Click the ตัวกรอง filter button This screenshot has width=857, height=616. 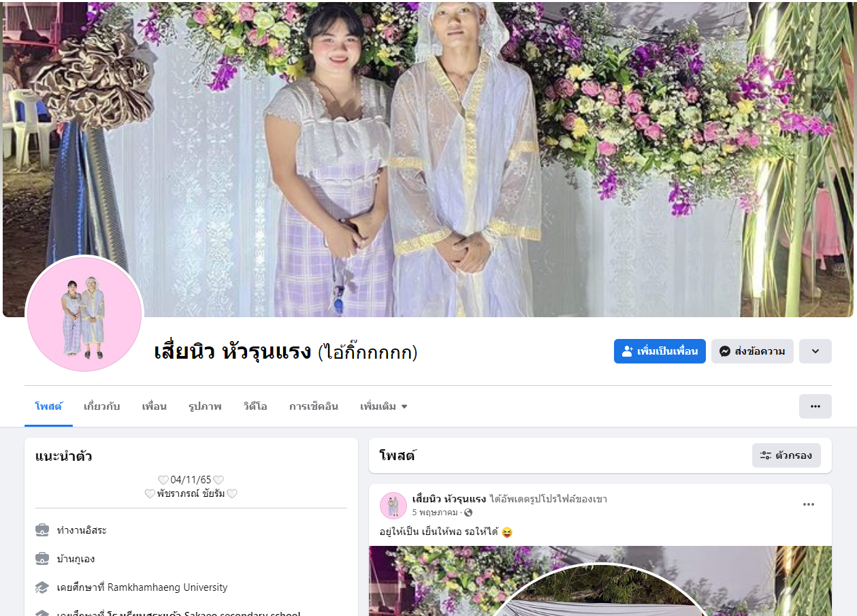click(x=786, y=455)
